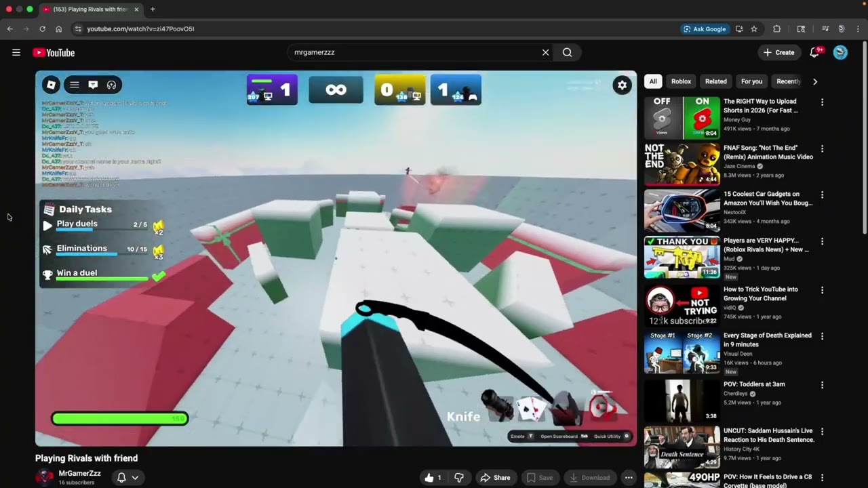Open the FNAF Not The End thumbnail
868x488 pixels.
coord(682,164)
